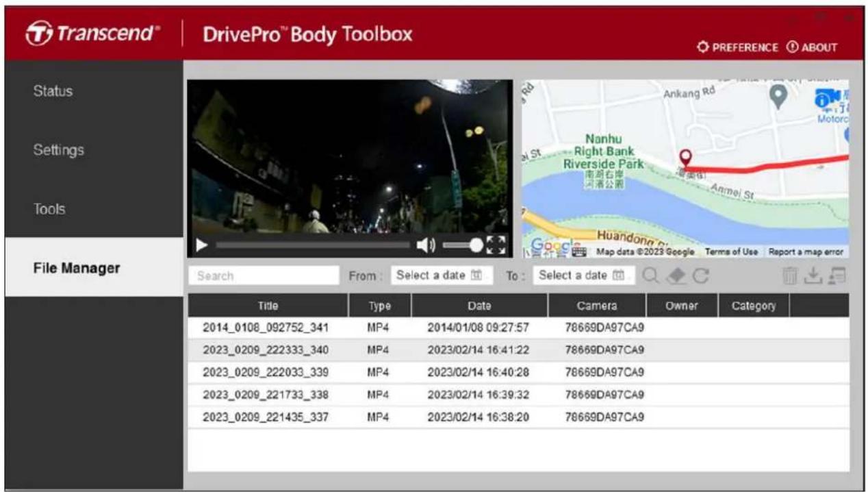This screenshot has height=492, width=868.
Task: Click date 2023/02/14 16:40:28
Action: click(478, 372)
